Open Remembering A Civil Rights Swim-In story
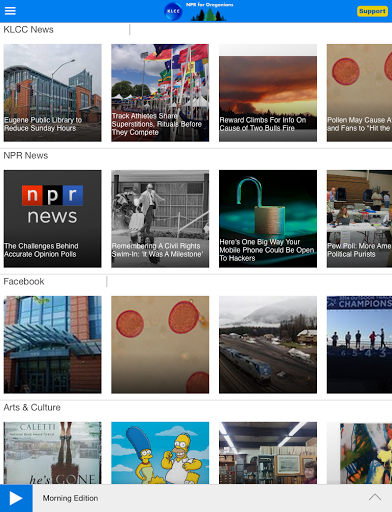 pyautogui.click(x=160, y=219)
